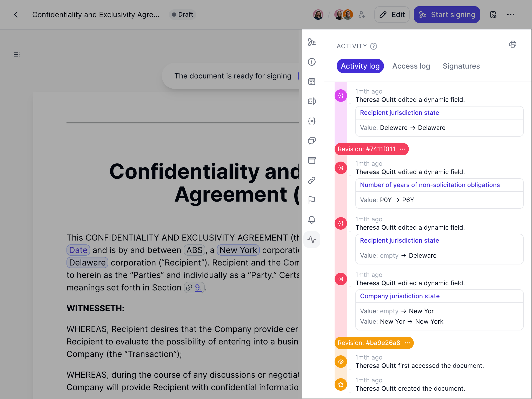The width and height of the screenshot is (532, 399).
Task: Open the dynamic fields panel icon
Action: point(312,121)
